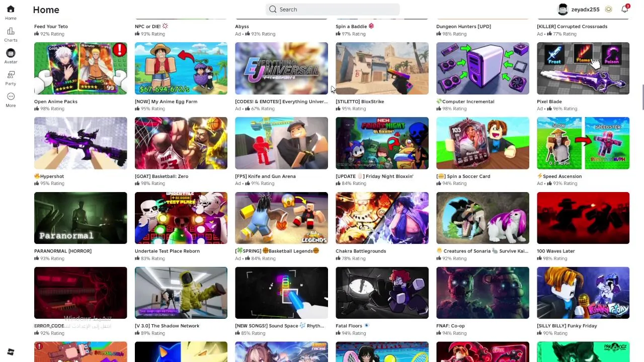
Task: Click the Spin a Baddie title
Action: 355,27
